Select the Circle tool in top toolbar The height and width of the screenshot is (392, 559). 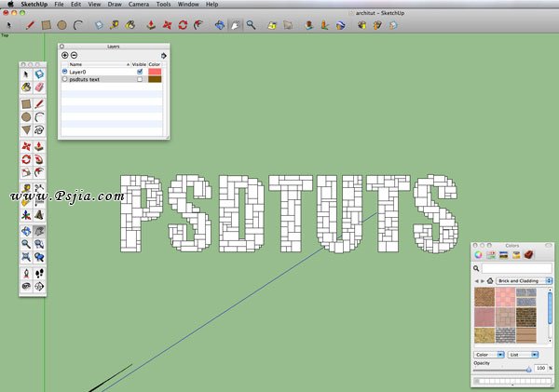point(61,25)
